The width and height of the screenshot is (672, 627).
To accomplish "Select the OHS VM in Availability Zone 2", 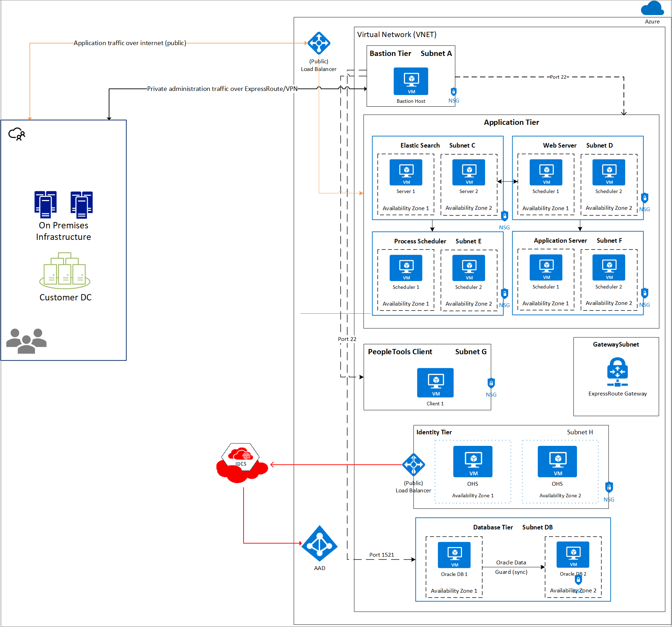I will (x=557, y=462).
